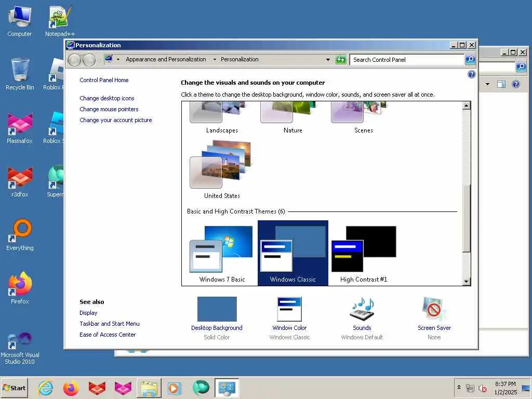The width and height of the screenshot is (532, 399).
Task: Click the Show desktop tray button
Action: (x=526, y=388)
